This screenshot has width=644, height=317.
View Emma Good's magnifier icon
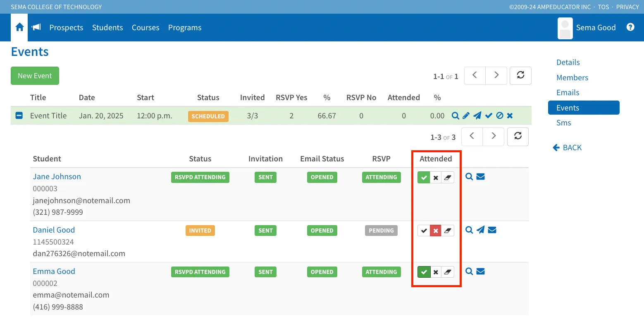point(469,271)
